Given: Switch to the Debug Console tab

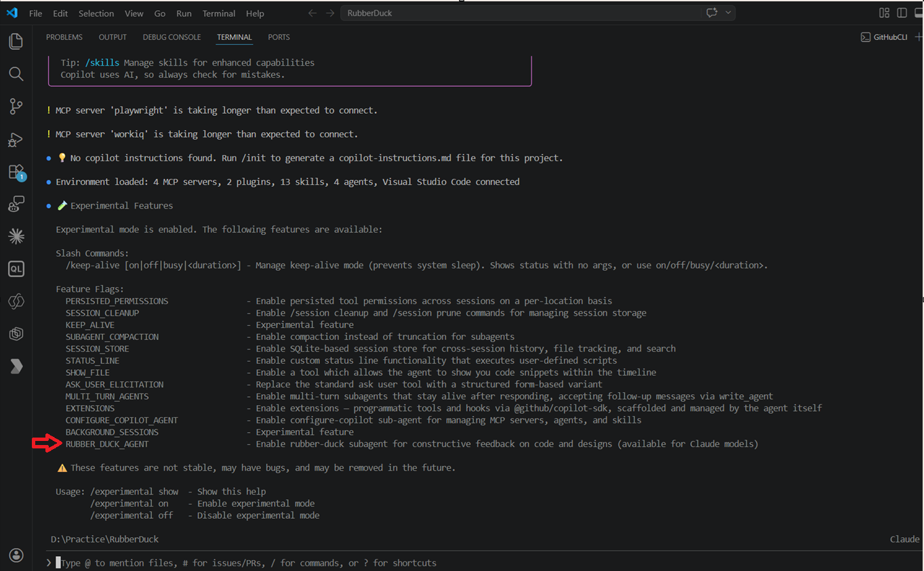Looking at the screenshot, I should pyautogui.click(x=172, y=37).
